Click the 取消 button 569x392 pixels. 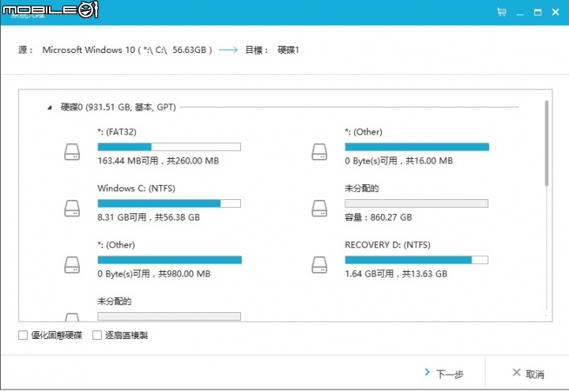tap(528, 374)
